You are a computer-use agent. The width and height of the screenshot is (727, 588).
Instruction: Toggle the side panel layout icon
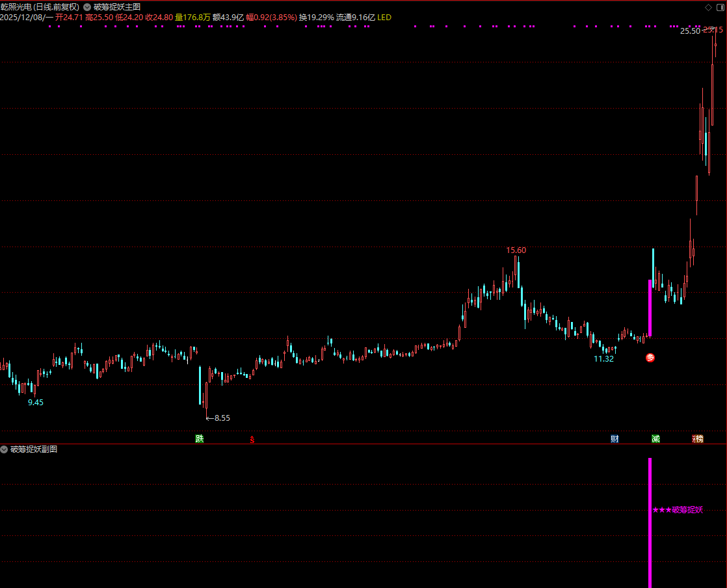point(719,7)
